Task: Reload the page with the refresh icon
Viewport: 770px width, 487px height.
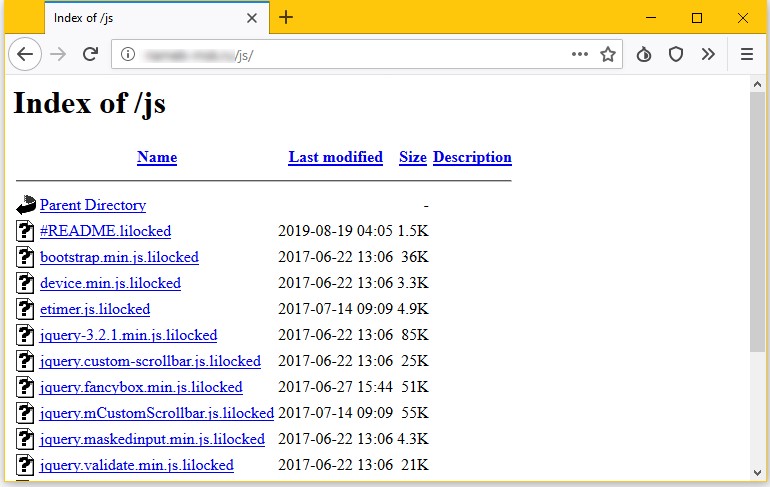Action: pos(90,54)
